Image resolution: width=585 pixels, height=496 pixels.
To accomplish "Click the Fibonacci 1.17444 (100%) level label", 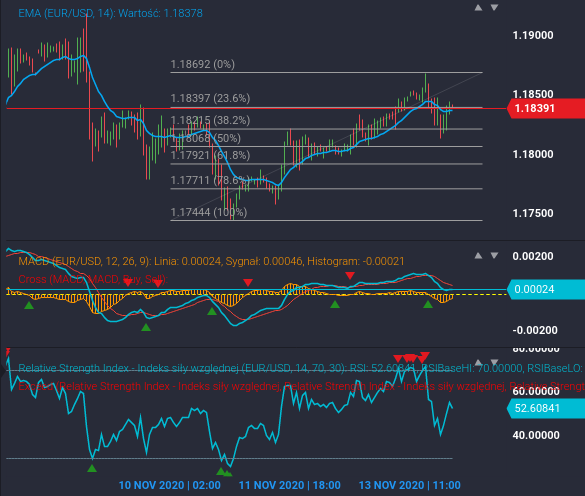I will point(209,212).
